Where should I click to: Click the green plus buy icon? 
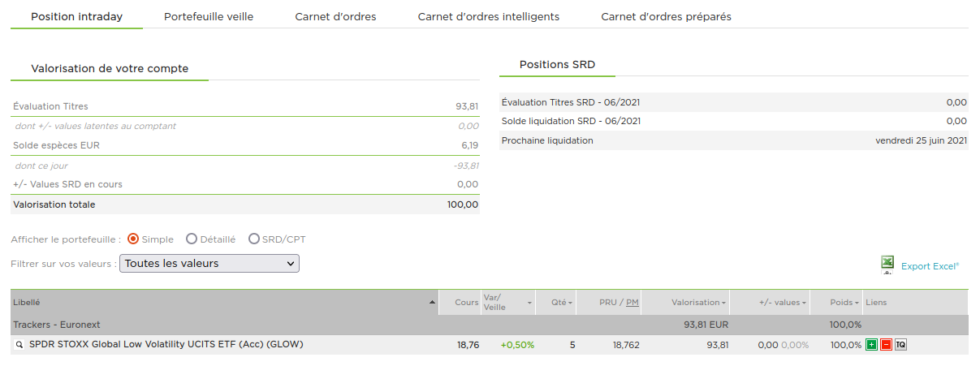871,345
